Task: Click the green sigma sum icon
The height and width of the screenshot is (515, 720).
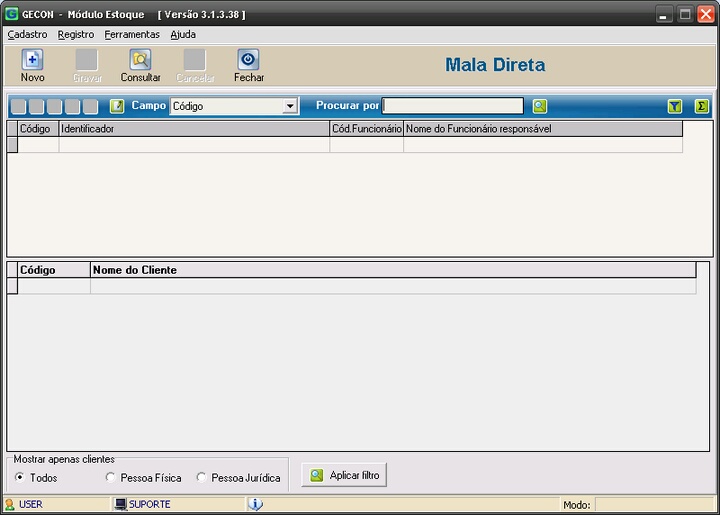Action: (701, 106)
